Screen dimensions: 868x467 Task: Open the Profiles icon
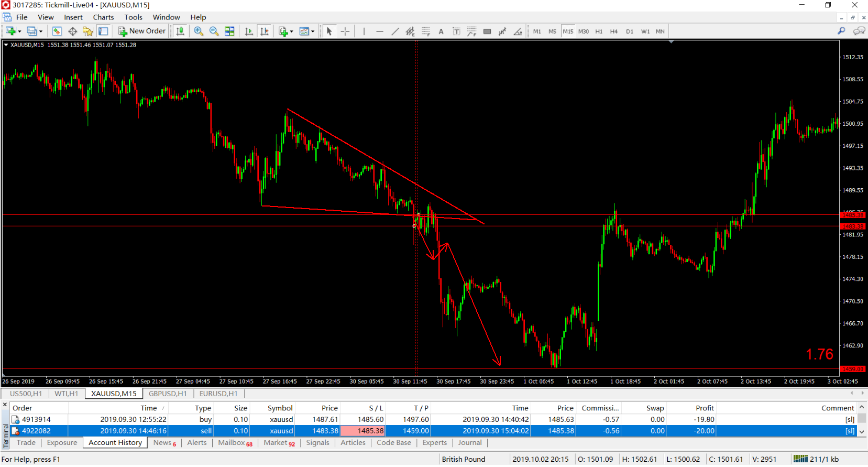coord(32,31)
